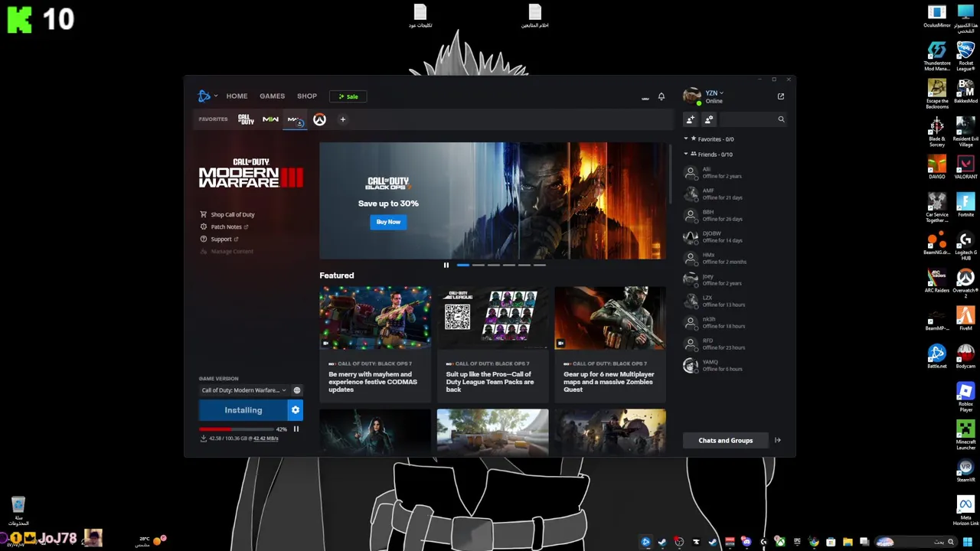
Task: Open Battle.net desktop shortcut
Action: (x=937, y=356)
